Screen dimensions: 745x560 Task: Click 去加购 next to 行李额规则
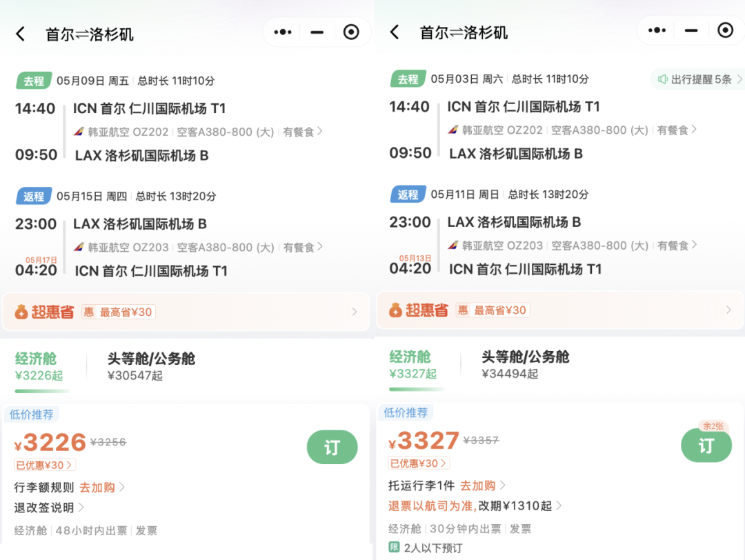97,488
